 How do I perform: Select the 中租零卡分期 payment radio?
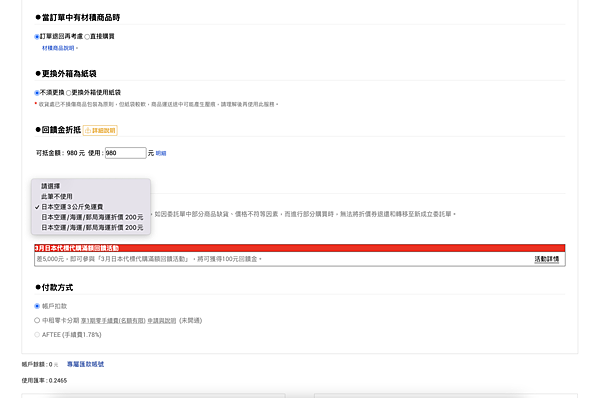37,320
